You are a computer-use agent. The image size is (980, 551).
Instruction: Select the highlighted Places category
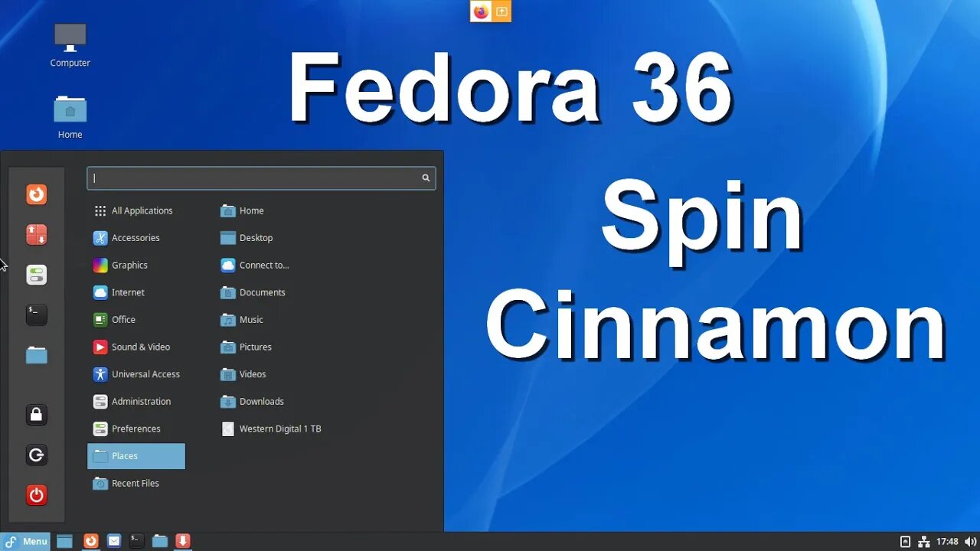(136, 456)
